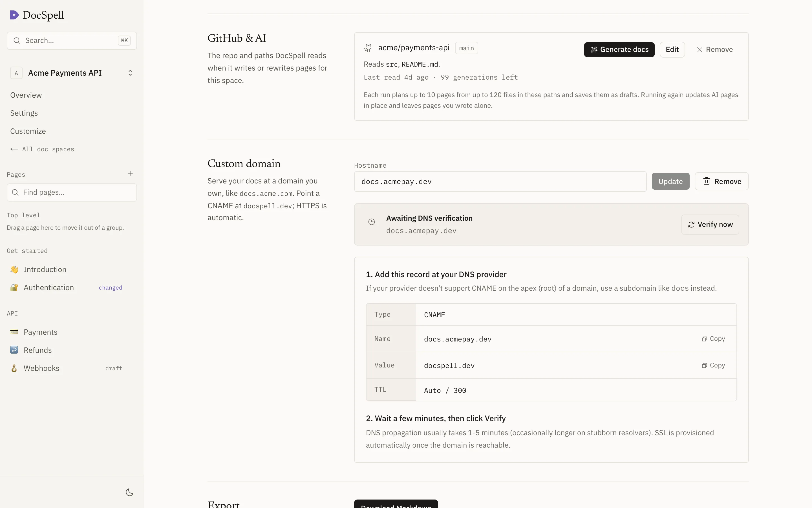Viewport: 812px width, 508px height.
Task: Remove the GitHub repository connection
Action: [x=715, y=50]
